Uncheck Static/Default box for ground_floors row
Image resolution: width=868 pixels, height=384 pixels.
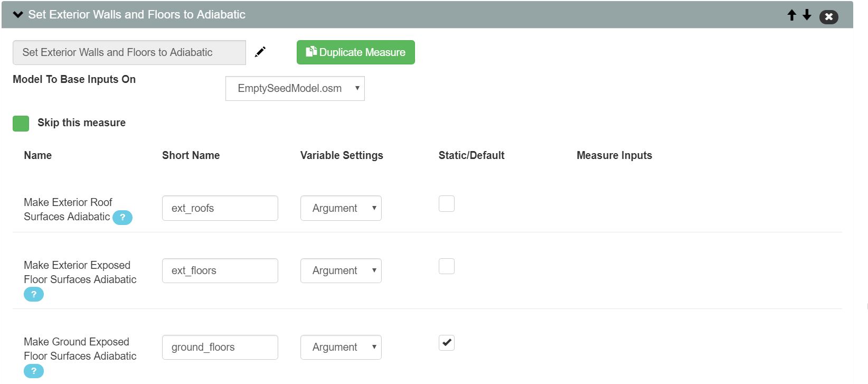pyautogui.click(x=447, y=342)
